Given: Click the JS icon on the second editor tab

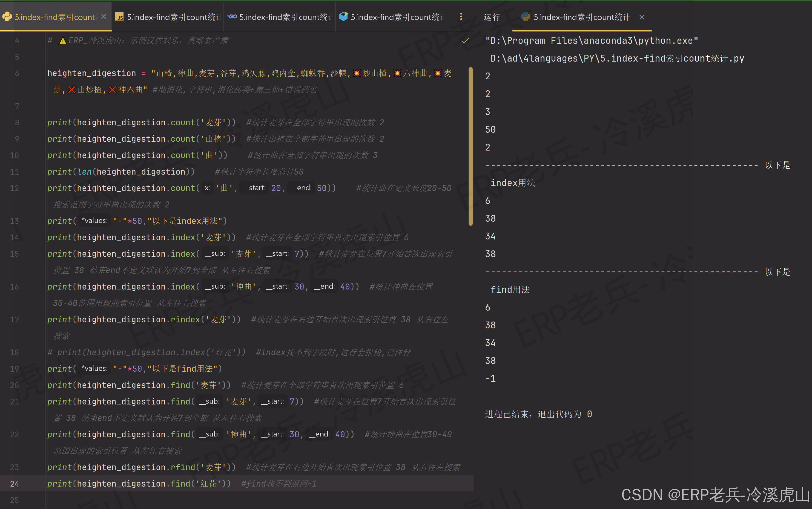Looking at the screenshot, I should (120, 17).
